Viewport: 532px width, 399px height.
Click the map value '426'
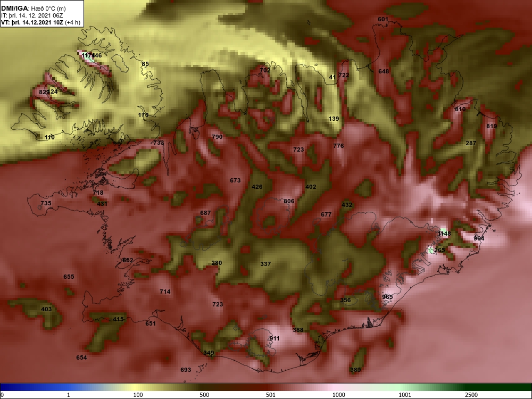(257, 187)
